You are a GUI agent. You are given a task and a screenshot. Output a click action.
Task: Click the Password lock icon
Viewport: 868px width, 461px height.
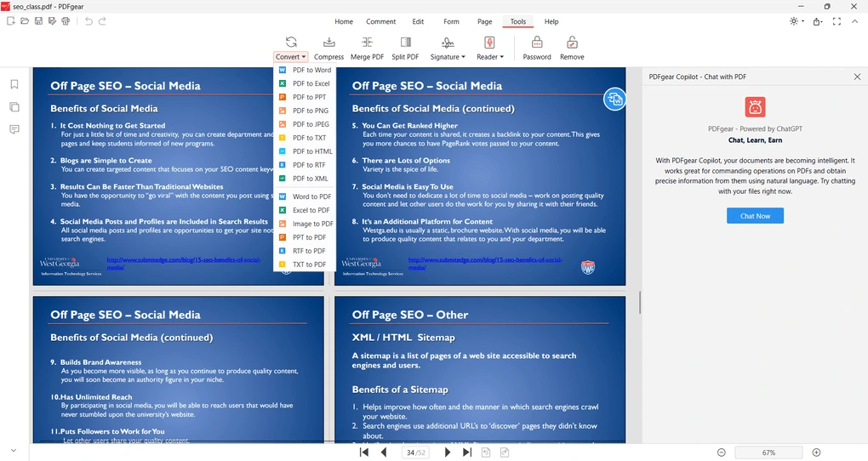point(537,43)
